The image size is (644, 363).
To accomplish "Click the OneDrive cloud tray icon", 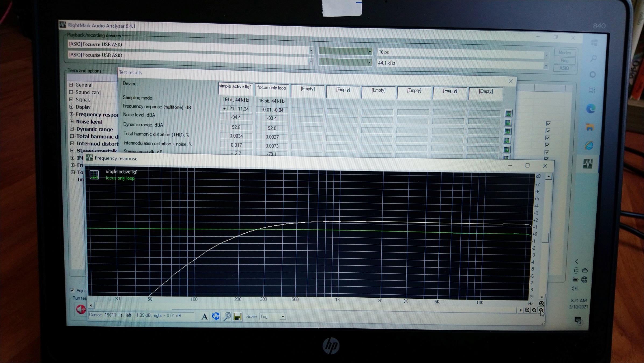I will 585,270.
